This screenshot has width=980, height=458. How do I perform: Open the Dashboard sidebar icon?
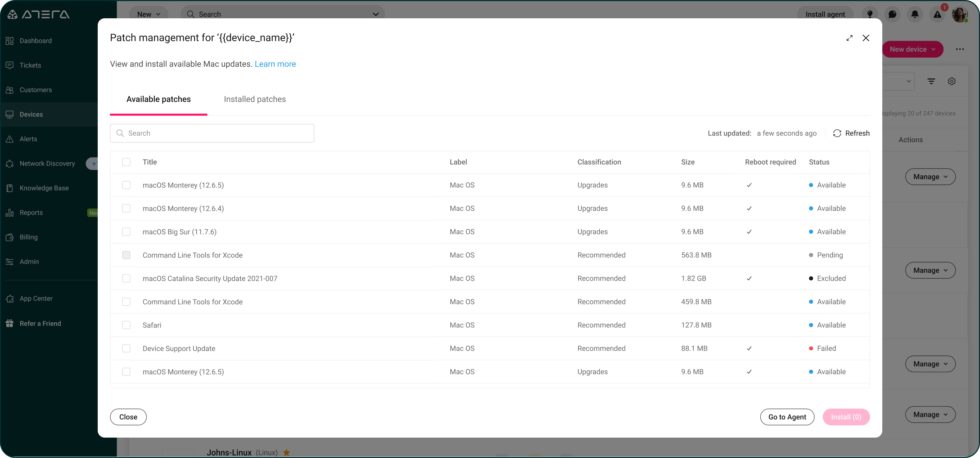pos(9,41)
